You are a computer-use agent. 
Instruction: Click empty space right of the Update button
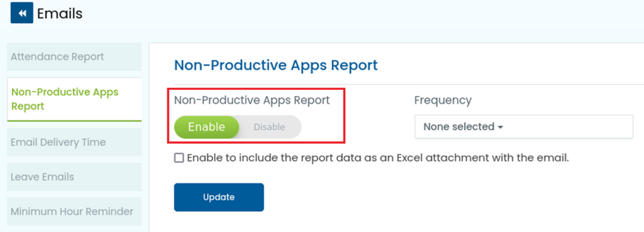click(x=411, y=197)
